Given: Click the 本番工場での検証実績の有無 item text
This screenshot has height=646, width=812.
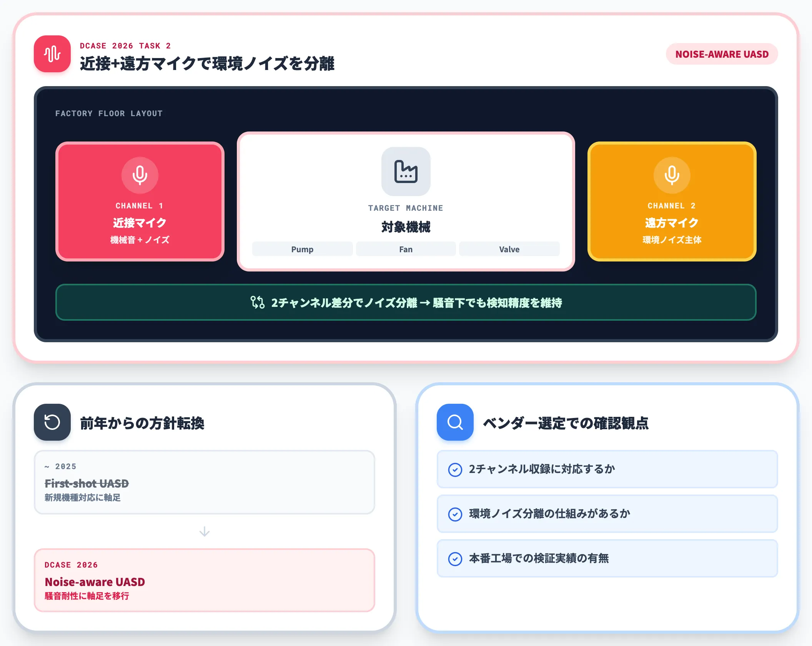Looking at the screenshot, I should [539, 558].
